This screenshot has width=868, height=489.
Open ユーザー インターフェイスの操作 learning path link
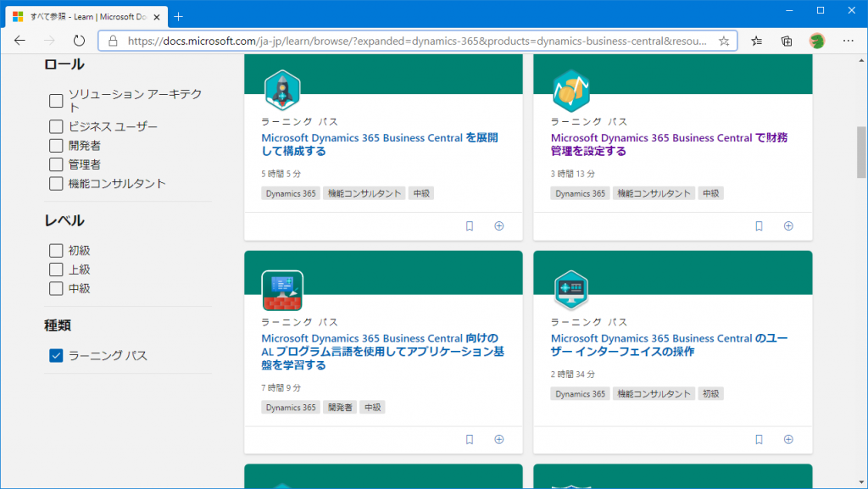pyautogui.click(x=669, y=345)
